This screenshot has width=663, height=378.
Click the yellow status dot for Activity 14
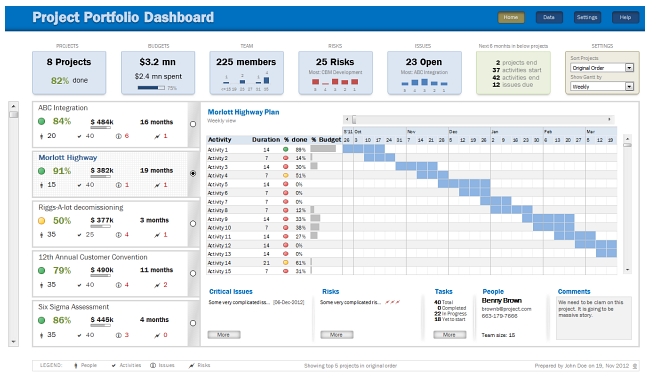click(x=285, y=263)
